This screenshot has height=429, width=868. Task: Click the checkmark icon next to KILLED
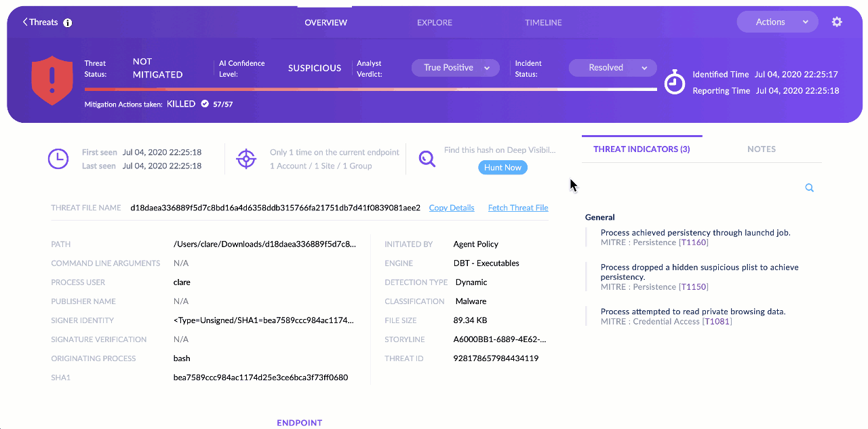click(x=205, y=104)
